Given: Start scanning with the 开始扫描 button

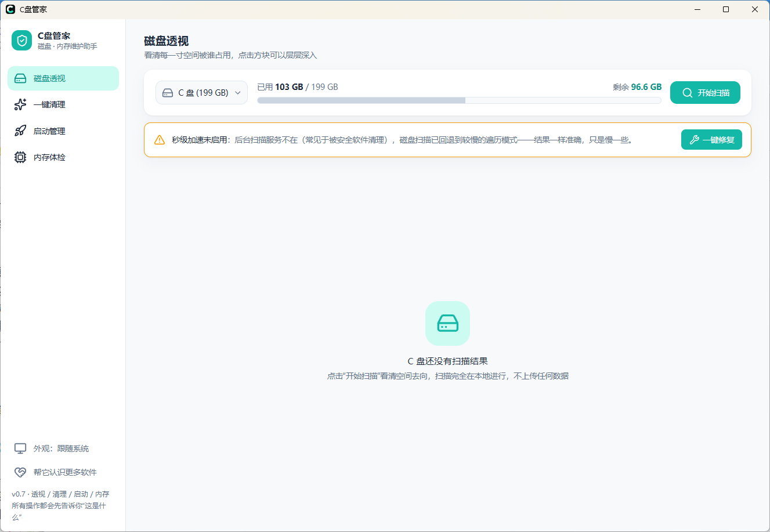Looking at the screenshot, I should click(x=705, y=93).
